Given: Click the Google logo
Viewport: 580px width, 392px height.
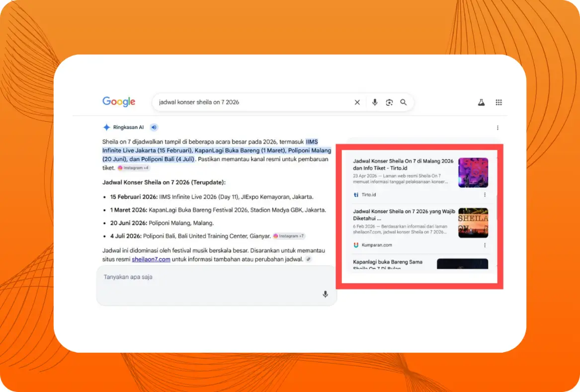Looking at the screenshot, I should pos(119,102).
